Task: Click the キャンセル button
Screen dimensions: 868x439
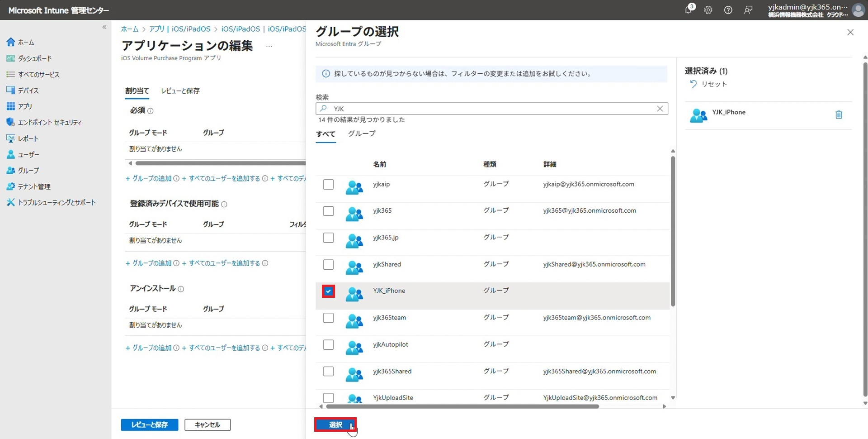Action: pyautogui.click(x=208, y=425)
